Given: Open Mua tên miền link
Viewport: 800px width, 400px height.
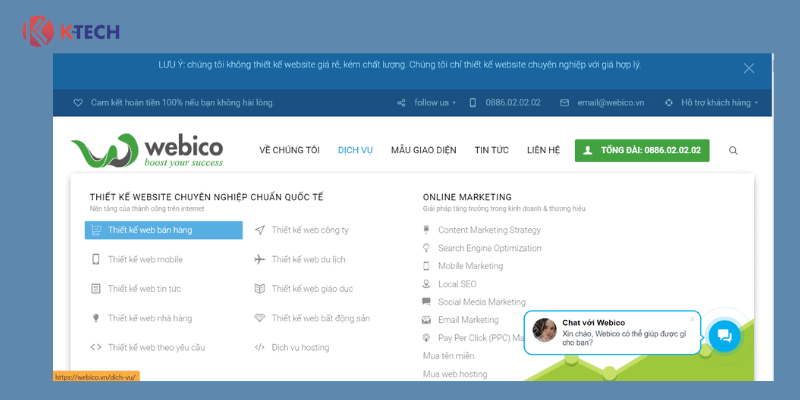Looking at the screenshot, I should pos(448,356).
